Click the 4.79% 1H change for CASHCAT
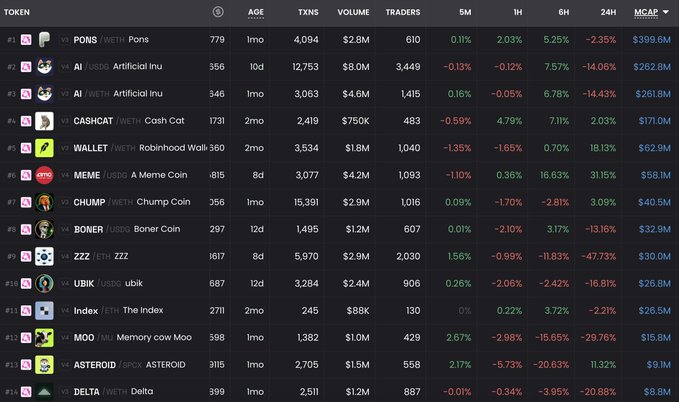The height and width of the screenshot is (402, 679). [x=509, y=121]
